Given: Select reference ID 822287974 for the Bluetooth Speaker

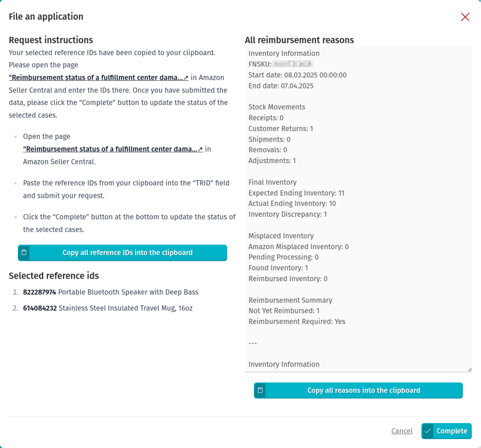Looking at the screenshot, I should [x=39, y=292].
